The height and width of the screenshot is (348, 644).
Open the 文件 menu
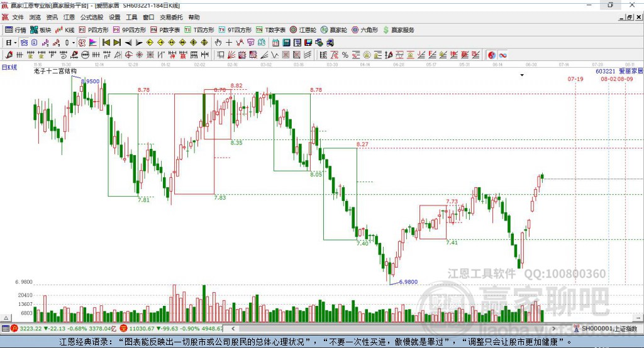coord(18,17)
